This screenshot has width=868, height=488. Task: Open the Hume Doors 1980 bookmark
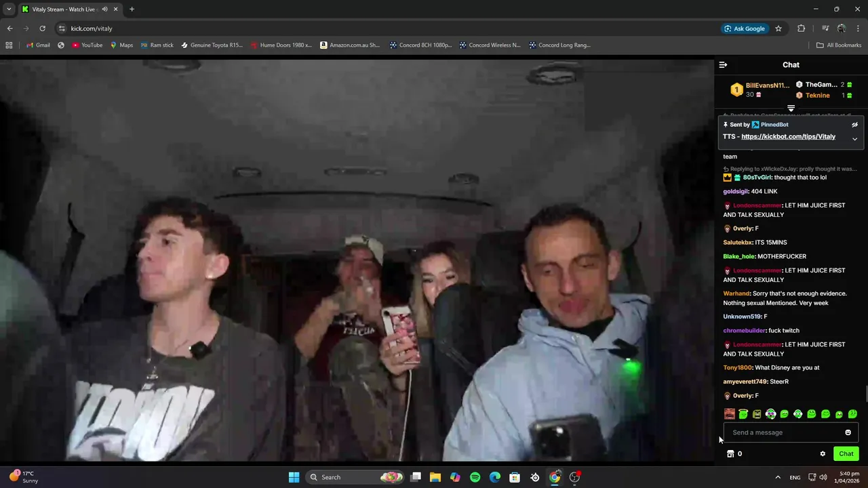281,45
